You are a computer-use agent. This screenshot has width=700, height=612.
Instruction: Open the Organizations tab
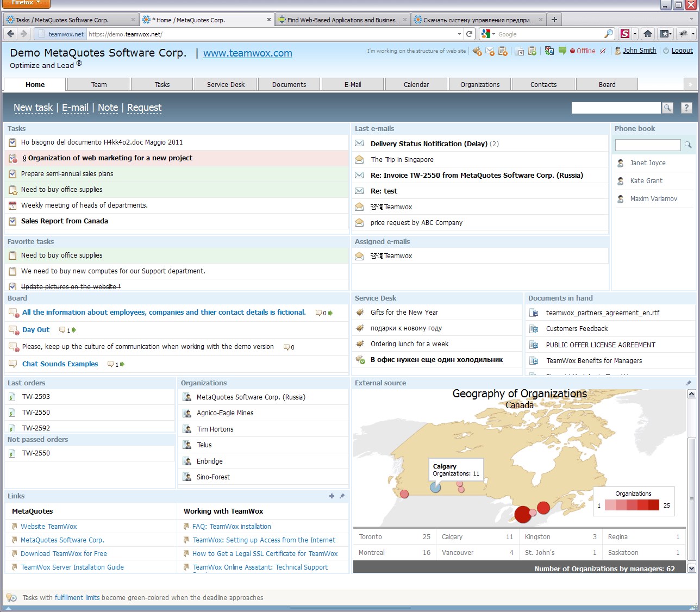click(480, 84)
